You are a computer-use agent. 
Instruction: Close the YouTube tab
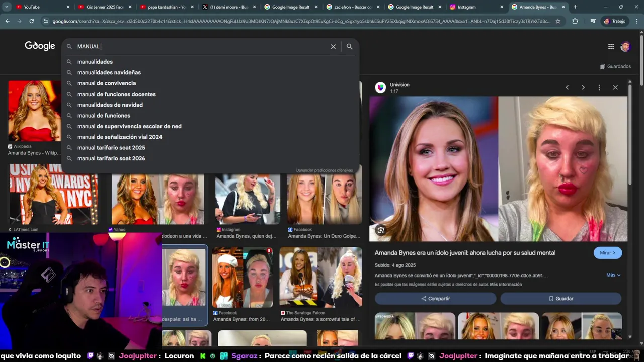click(x=68, y=7)
